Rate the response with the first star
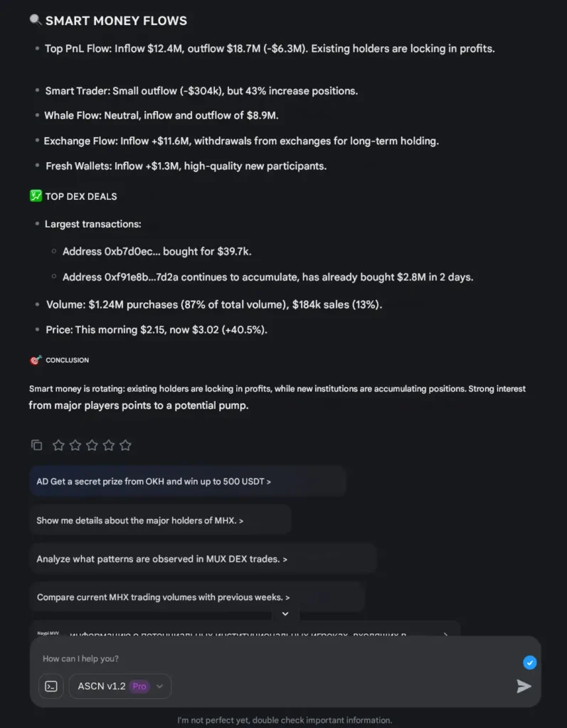Viewport: 567px width, 728px height. point(58,444)
